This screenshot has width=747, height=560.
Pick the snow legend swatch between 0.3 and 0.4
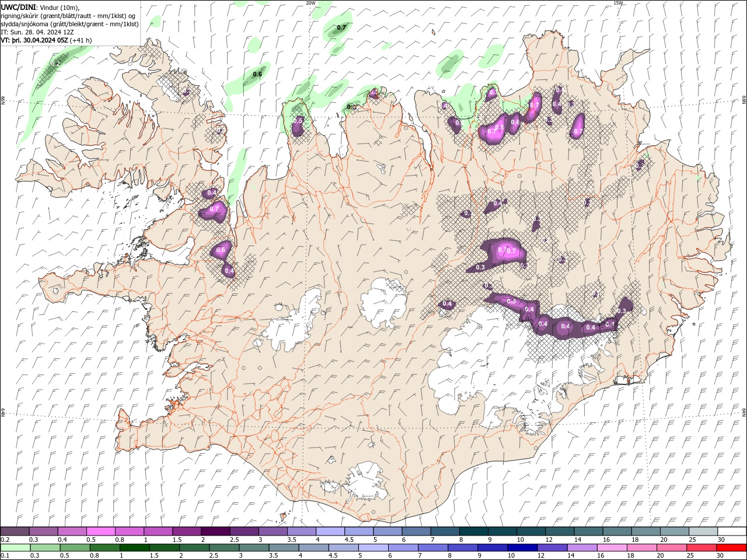coord(43,531)
